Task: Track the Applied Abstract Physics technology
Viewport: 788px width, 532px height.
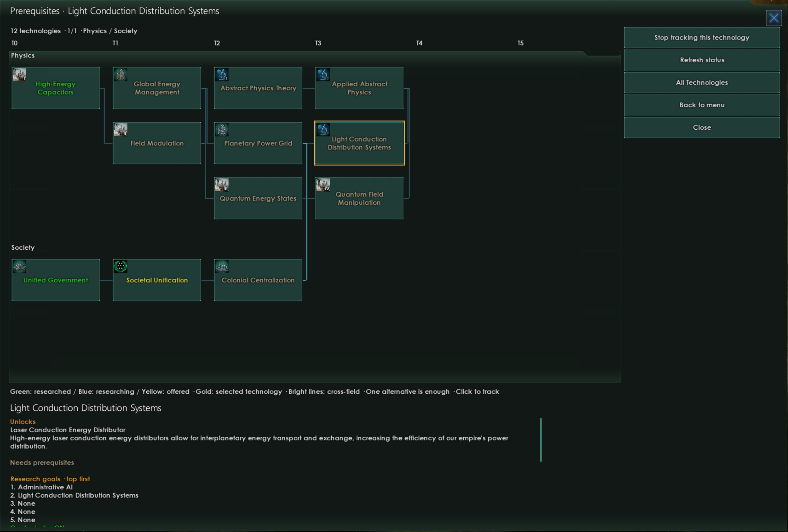Action: coord(359,88)
